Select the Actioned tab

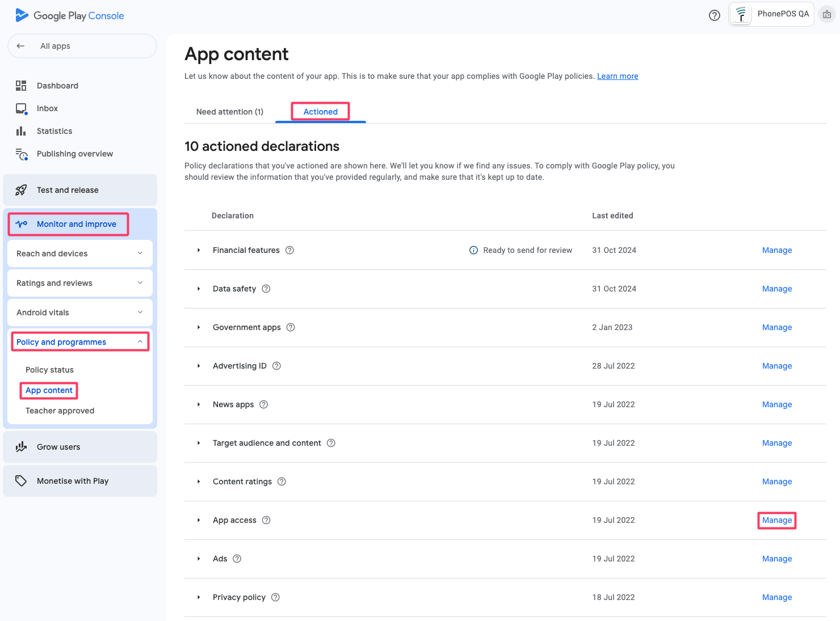321,112
